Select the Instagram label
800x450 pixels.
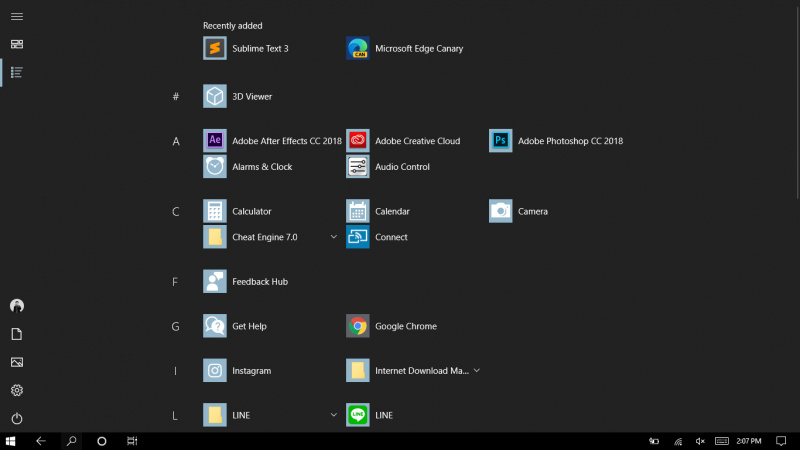(x=252, y=371)
